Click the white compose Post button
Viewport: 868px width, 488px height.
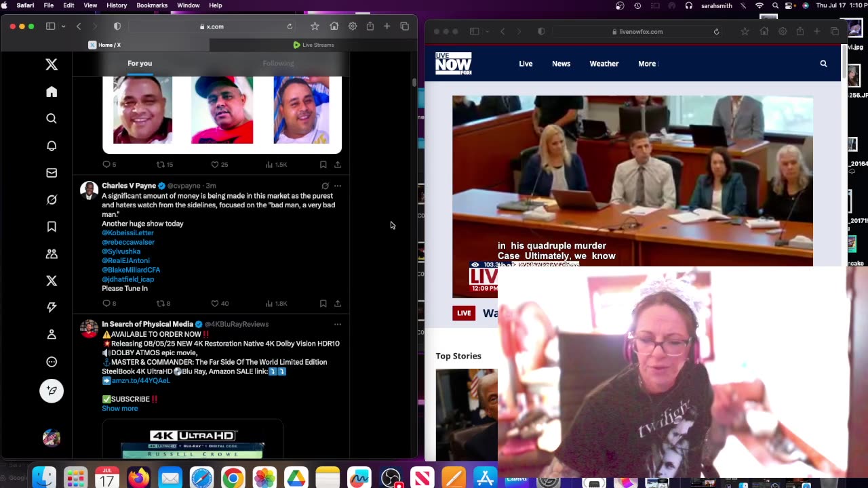(x=52, y=391)
